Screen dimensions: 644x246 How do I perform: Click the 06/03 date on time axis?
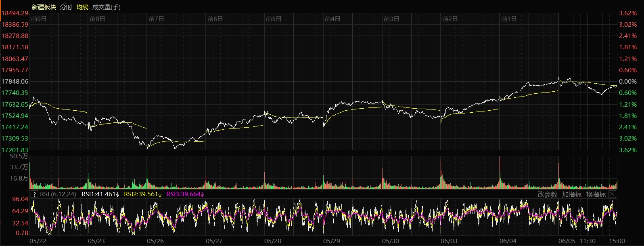(449, 241)
